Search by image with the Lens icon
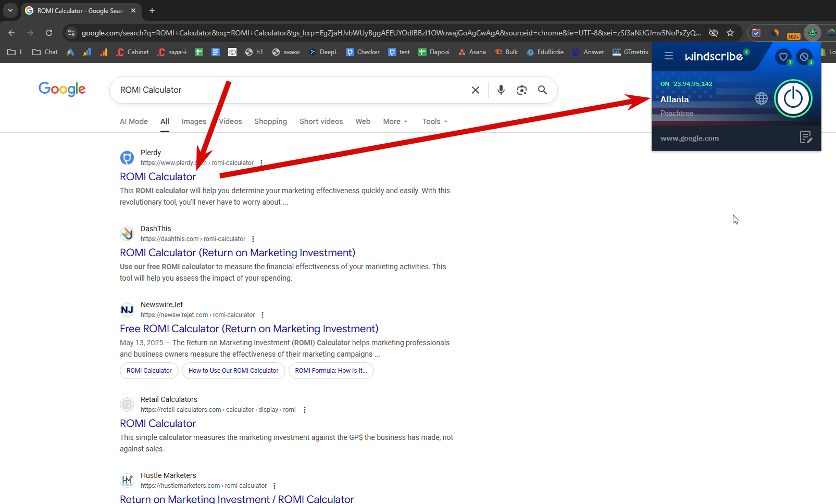The height and width of the screenshot is (504, 836). 522,90
